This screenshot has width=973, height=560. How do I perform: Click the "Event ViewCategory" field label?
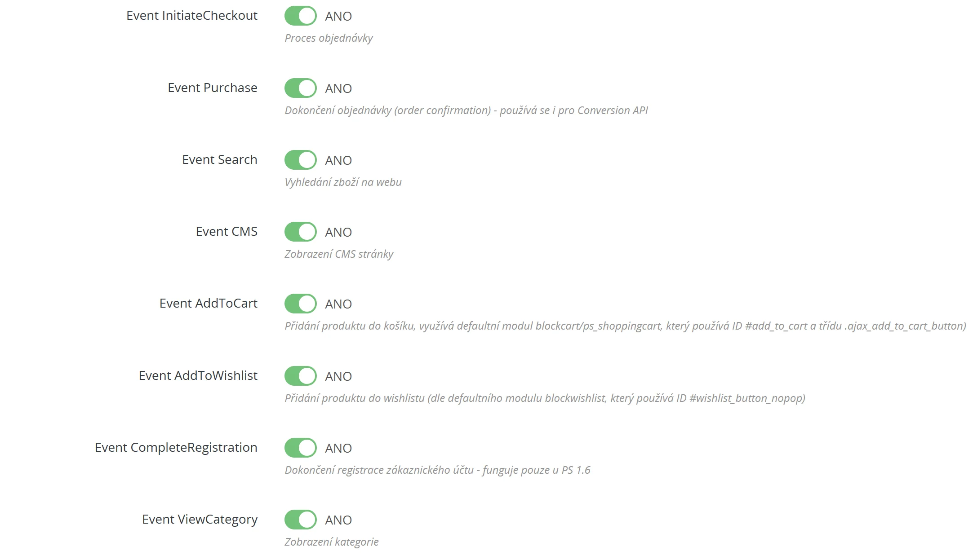click(200, 520)
